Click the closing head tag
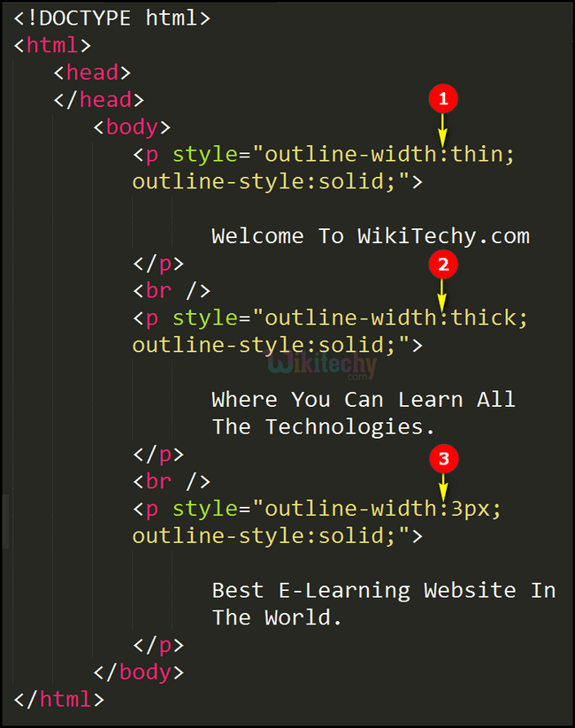575x728 pixels. click(x=98, y=100)
